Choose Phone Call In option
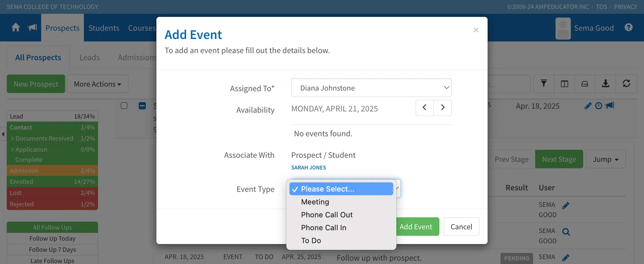Screen dimensions: 644x264 tap(341, 228)
